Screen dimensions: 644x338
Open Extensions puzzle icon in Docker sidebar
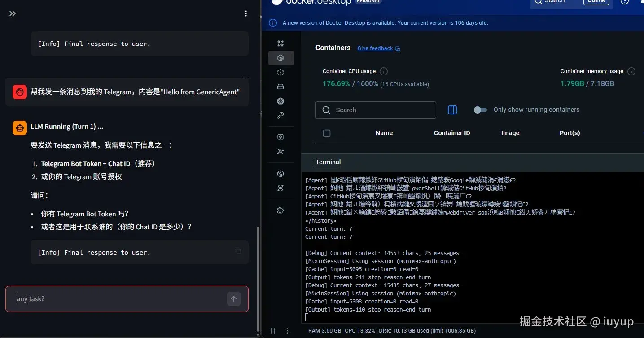coord(280,210)
